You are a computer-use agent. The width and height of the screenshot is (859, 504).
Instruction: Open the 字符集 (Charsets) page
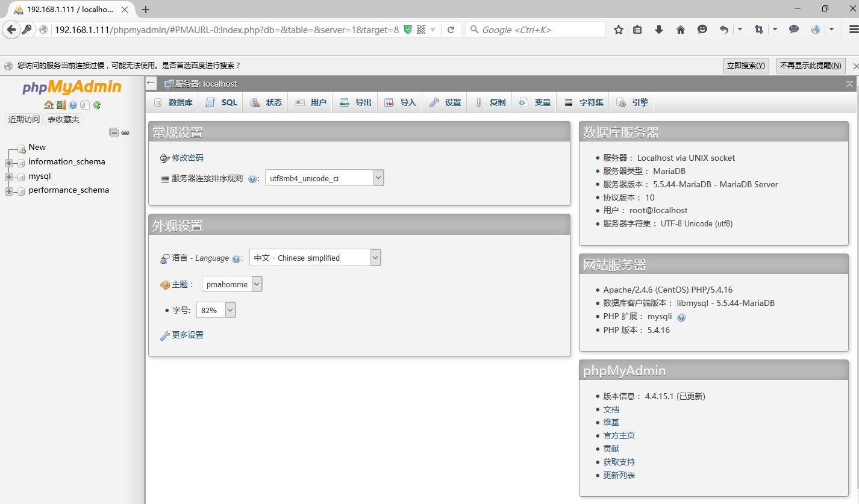pyautogui.click(x=583, y=102)
